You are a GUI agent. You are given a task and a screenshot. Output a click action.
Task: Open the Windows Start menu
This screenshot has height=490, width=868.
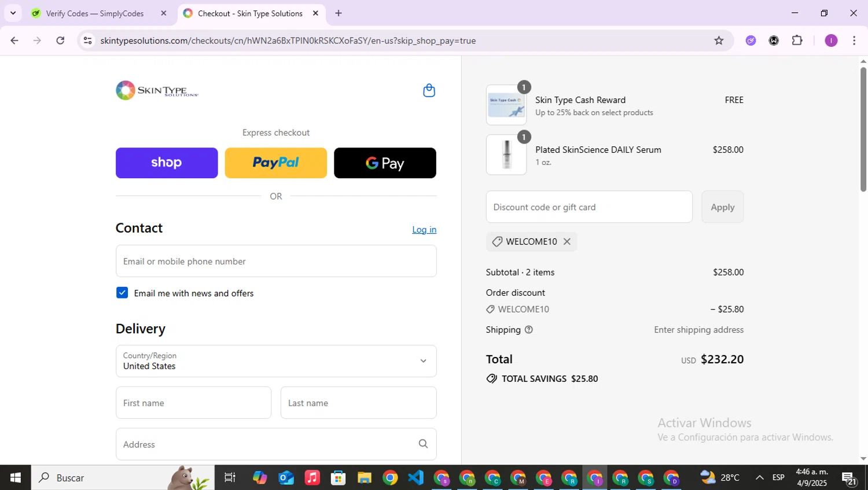coord(16,477)
